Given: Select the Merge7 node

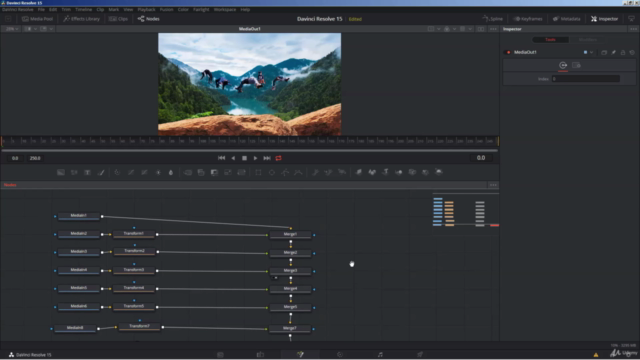Looking at the screenshot, I should click(x=290, y=329).
